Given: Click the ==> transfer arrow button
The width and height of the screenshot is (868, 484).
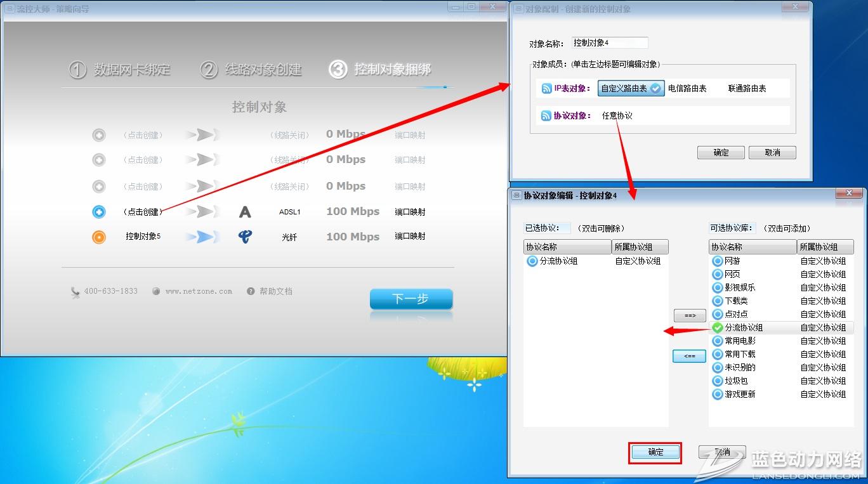Looking at the screenshot, I should point(689,315).
